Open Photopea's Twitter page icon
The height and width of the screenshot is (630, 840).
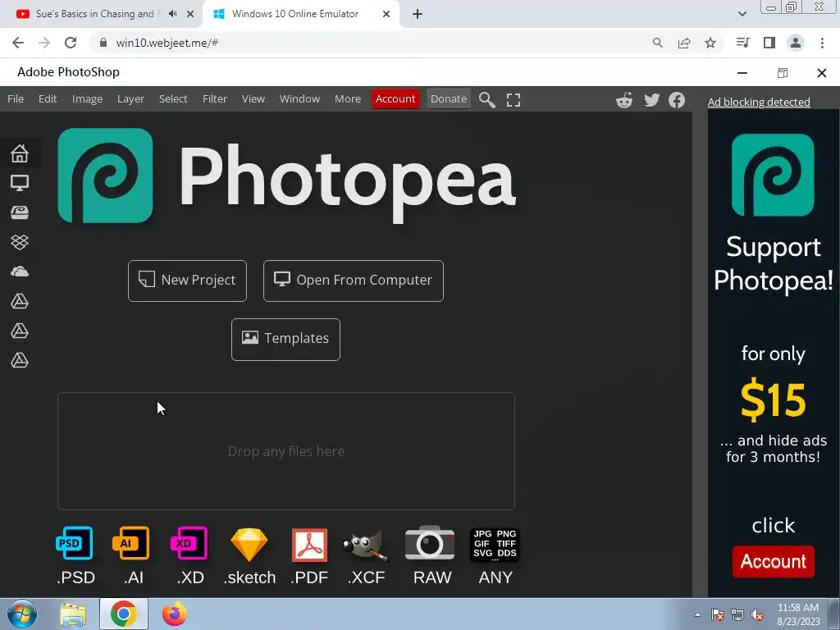(x=651, y=100)
